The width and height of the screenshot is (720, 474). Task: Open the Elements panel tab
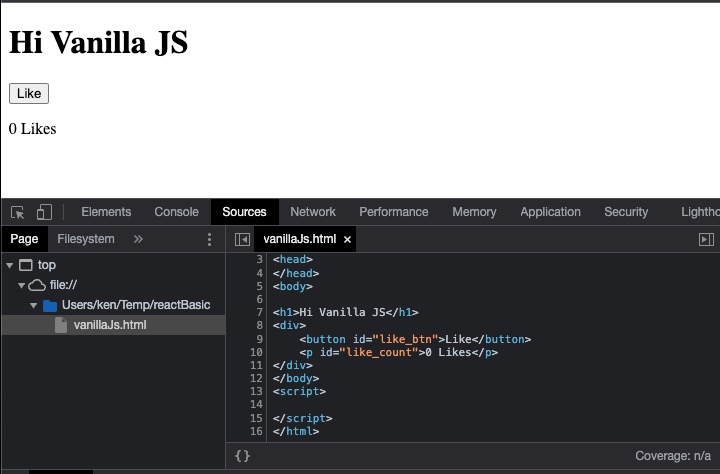[x=106, y=212]
